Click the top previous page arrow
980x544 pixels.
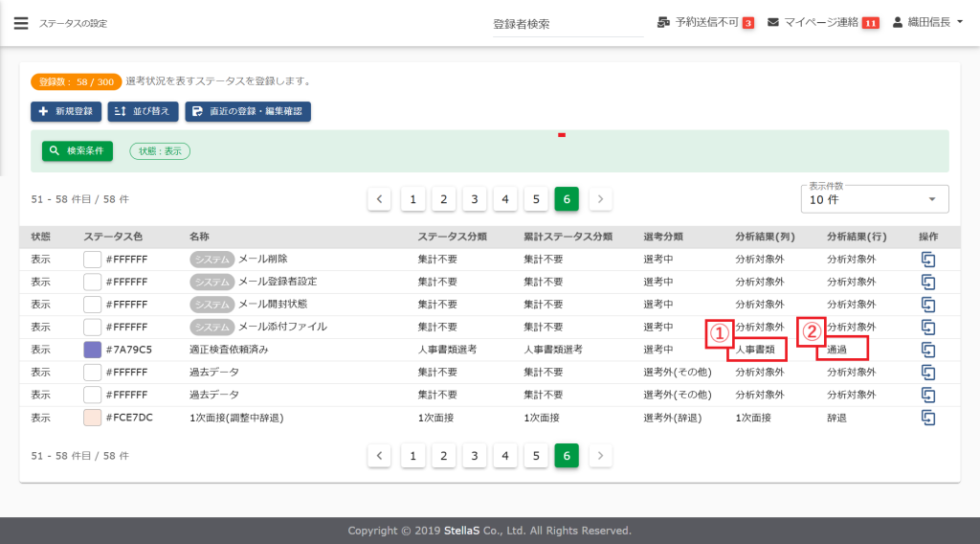click(379, 199)
